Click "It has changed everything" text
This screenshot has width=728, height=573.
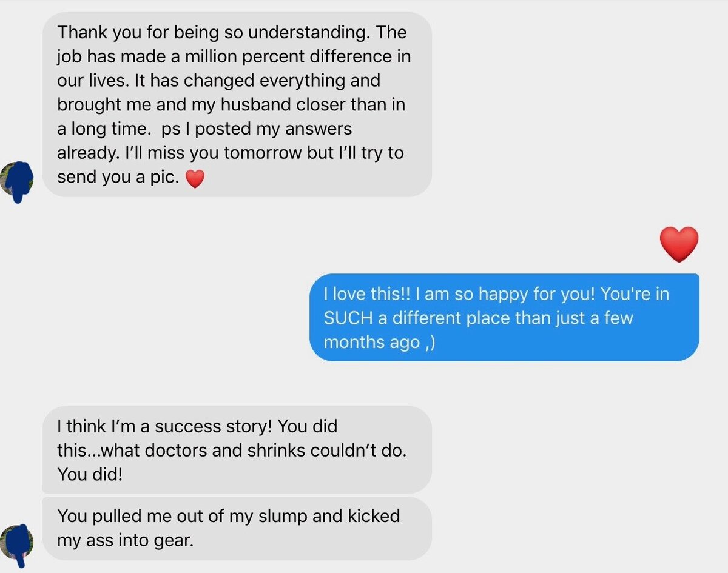point(263,81)
